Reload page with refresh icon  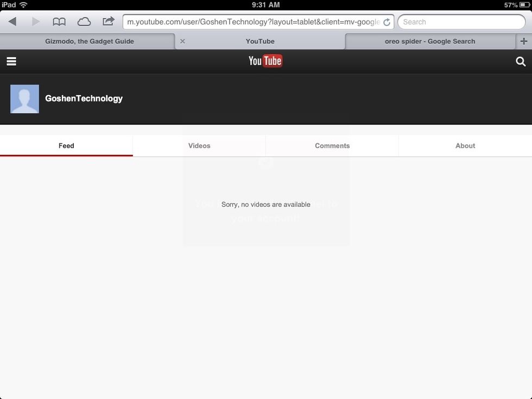tap(387, 22)
